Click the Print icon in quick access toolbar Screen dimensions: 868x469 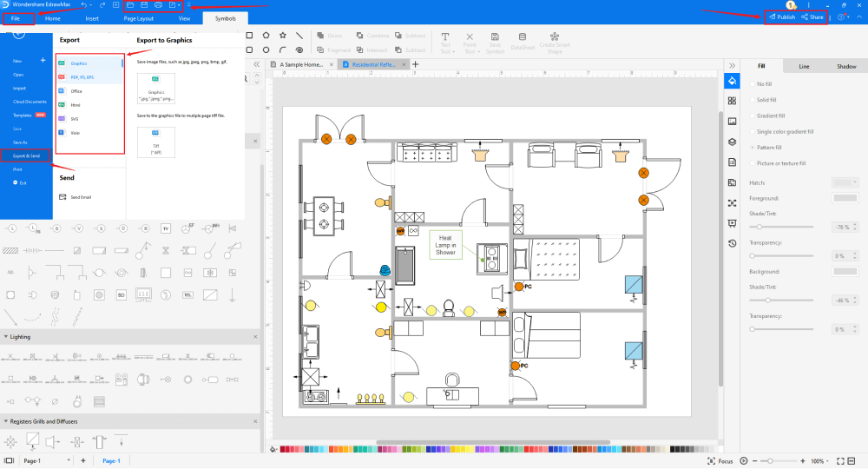[x=158, y=4]
